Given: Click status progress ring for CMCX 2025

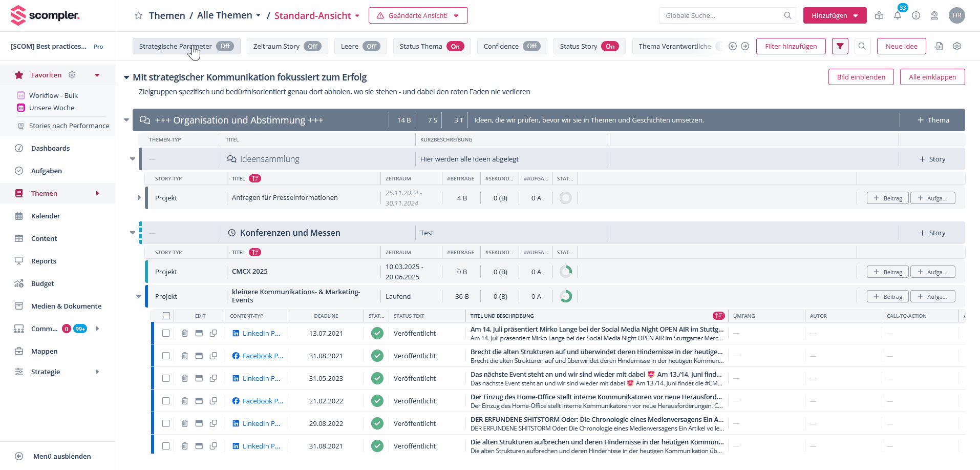Looking at the screenshot, I should pos(565,272).
